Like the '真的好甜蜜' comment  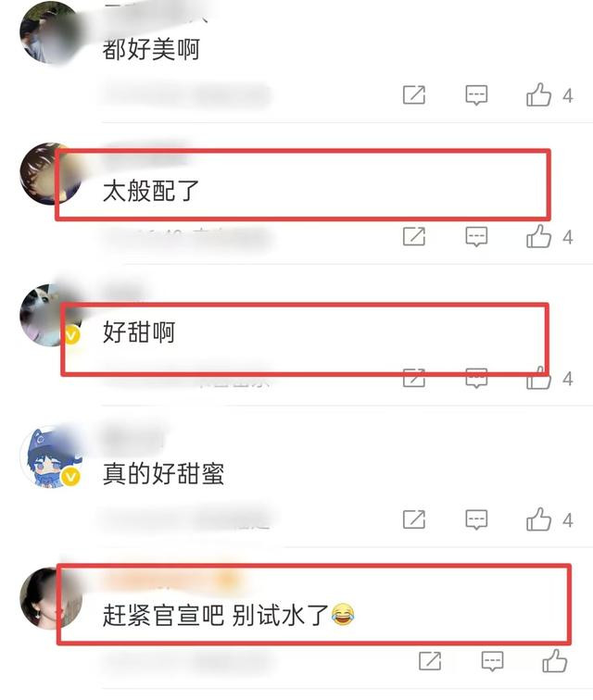coord(538,519)
